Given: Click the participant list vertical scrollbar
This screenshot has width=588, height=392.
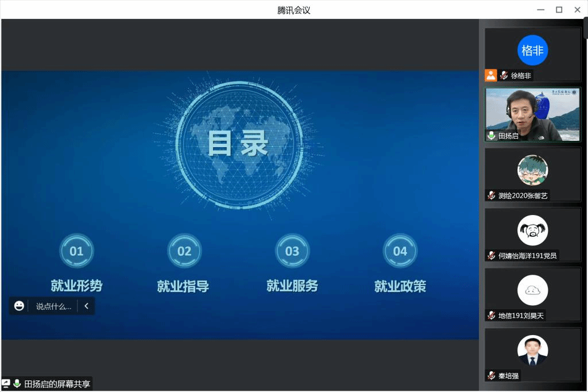Looking at the screenshot, I should (x=585, y=30).
